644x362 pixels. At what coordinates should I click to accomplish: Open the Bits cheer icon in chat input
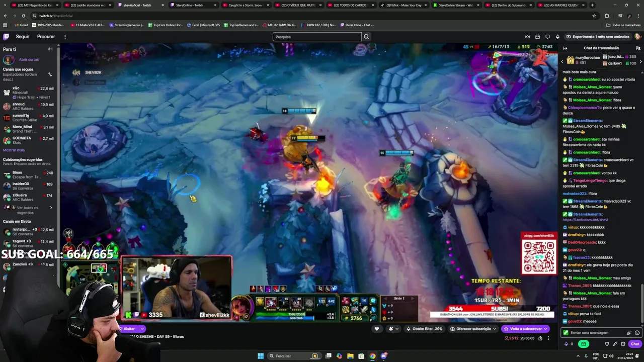[629, 333]
